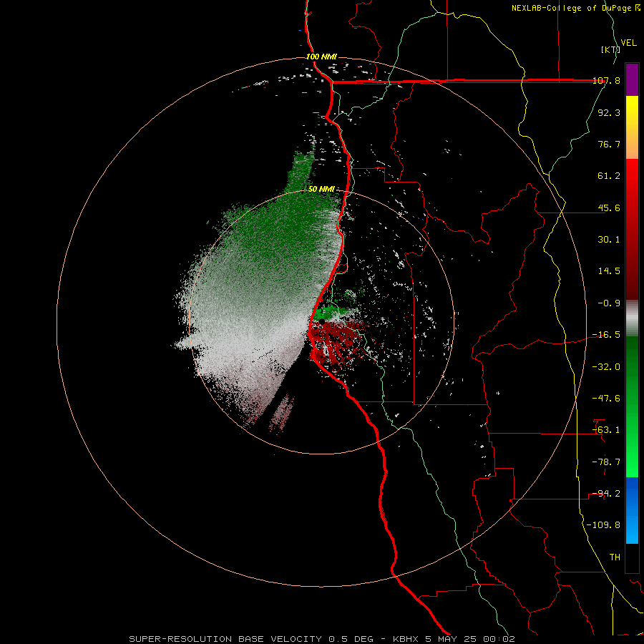Screen dimensions: 644x644
Task: Pick the black TH segment of the scale
Action: [x=632, y=558]
